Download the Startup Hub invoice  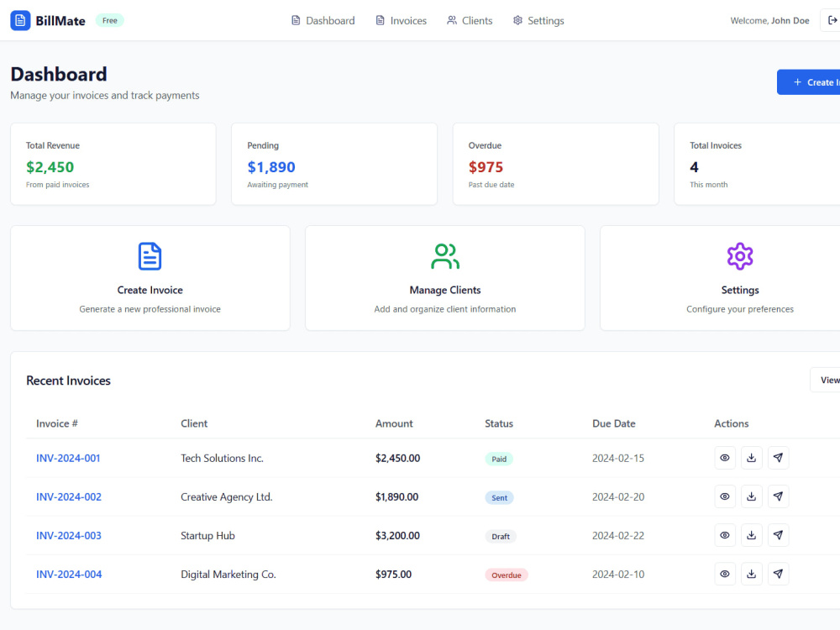(x=752, y=535)
